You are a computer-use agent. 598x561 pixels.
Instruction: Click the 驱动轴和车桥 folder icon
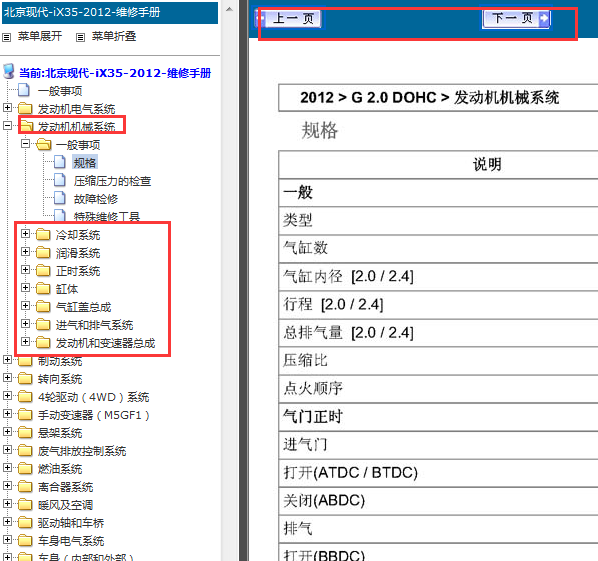click(25, 522)
